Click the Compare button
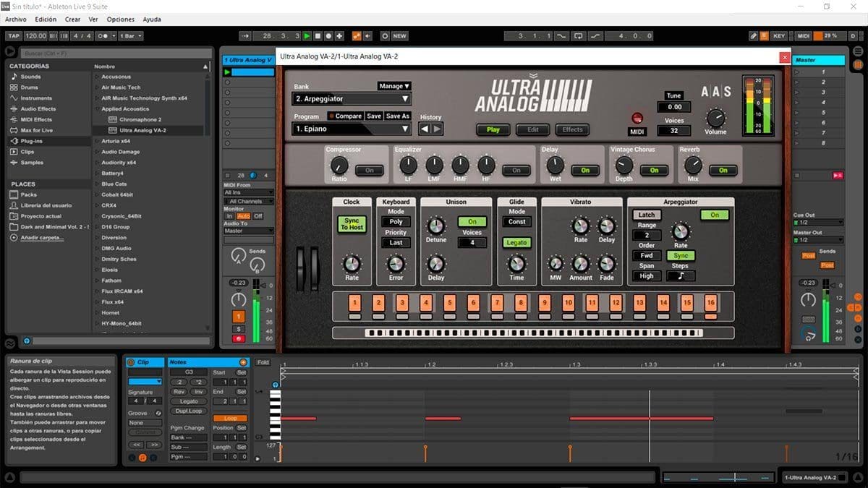Viewport: 868px width, 488px height. tap(345, 116)
